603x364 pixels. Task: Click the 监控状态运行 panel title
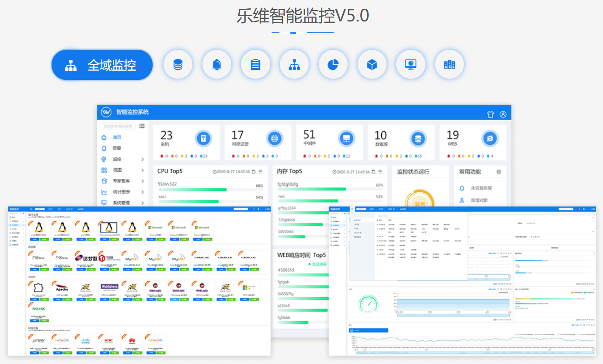point(413,172)
